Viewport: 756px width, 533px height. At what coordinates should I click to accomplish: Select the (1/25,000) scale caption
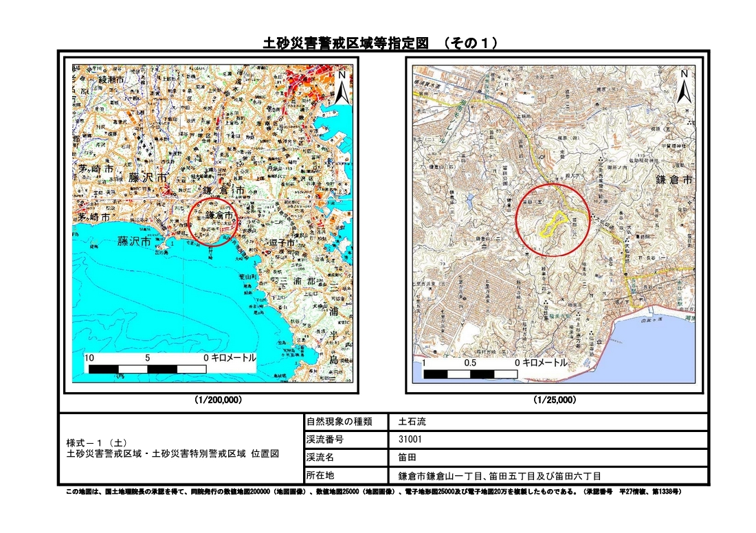pos(555,400)
